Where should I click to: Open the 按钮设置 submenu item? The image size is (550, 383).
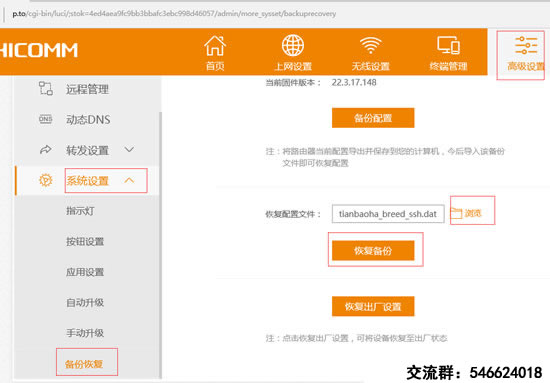coord(85,241)
